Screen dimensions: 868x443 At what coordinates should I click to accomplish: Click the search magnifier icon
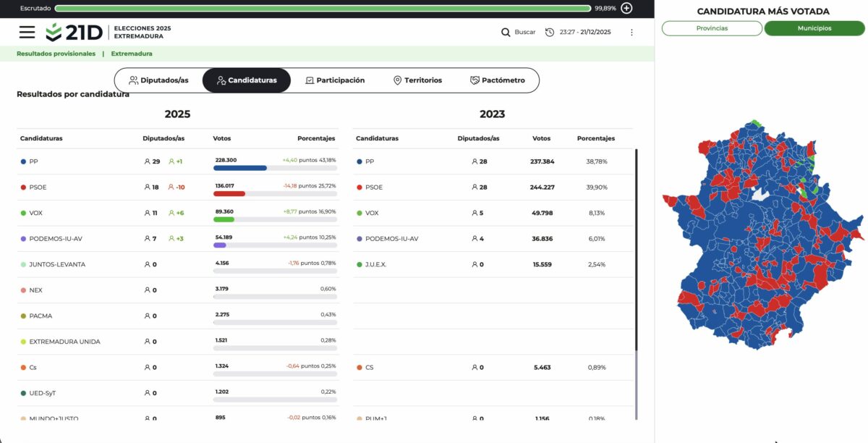pos(506,32)
